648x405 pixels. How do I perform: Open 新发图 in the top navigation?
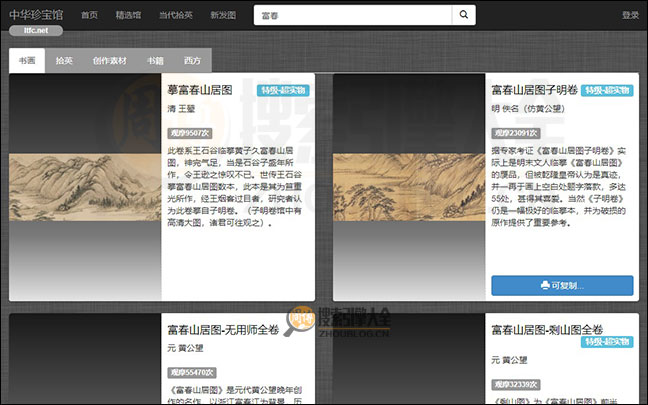(x=223, y=15)
